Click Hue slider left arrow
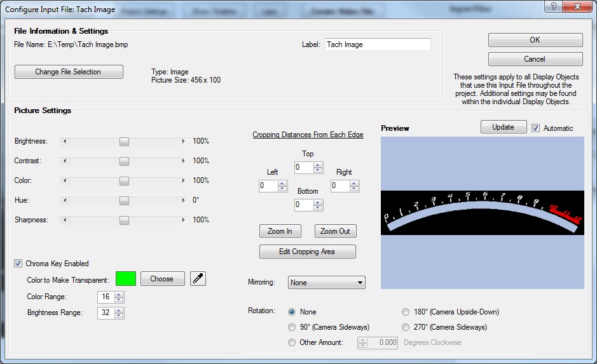Viewport: 597px width, 364px height. pyautogui.click(x=65, y=201)
